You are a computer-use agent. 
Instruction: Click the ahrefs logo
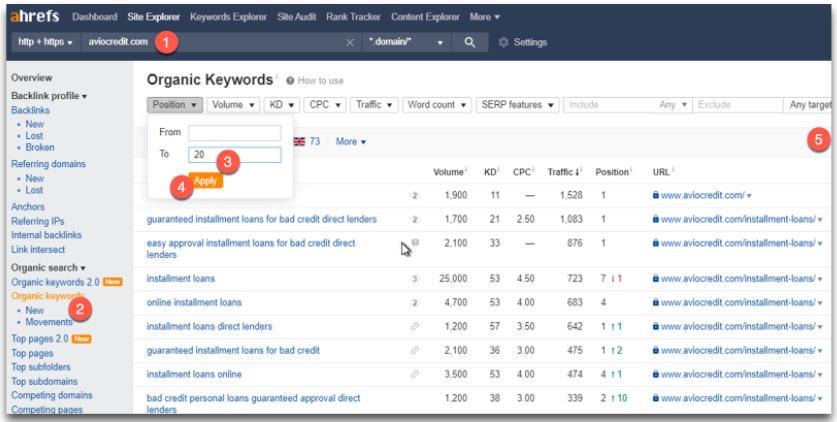pos(36,17)
